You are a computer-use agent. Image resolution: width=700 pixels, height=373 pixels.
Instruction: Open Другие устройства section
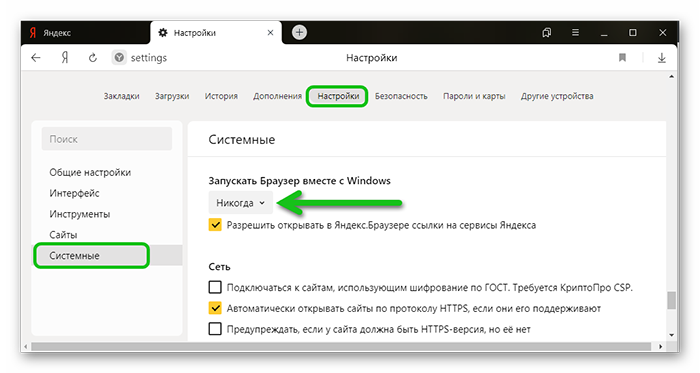pos(557,96)
